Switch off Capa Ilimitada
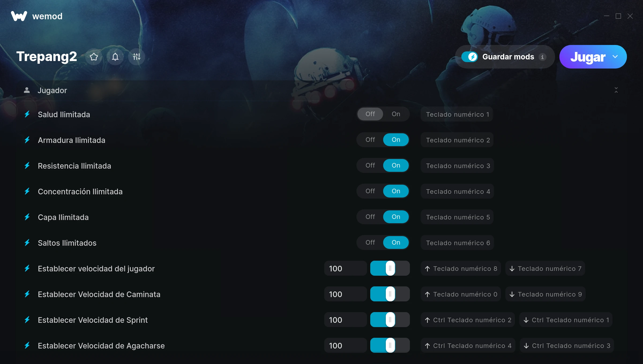This screenshot has width=643, height=364. point(370,217)
